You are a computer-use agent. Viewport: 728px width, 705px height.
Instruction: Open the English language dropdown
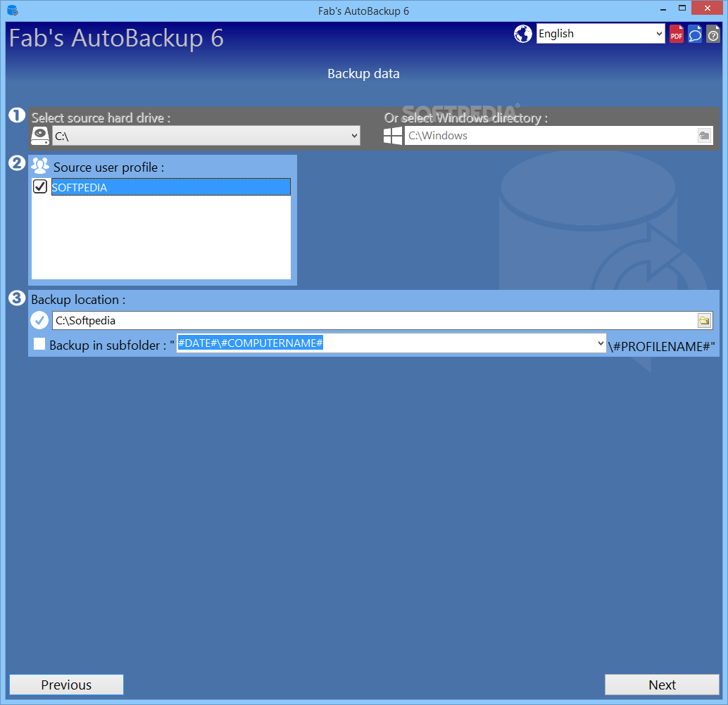coord(601,33)
